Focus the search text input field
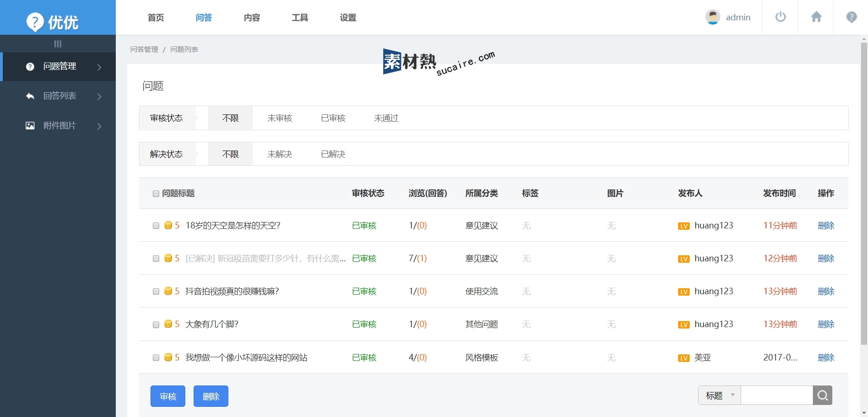868x417 pixels. pyautogui.click(x=777, y=395)
